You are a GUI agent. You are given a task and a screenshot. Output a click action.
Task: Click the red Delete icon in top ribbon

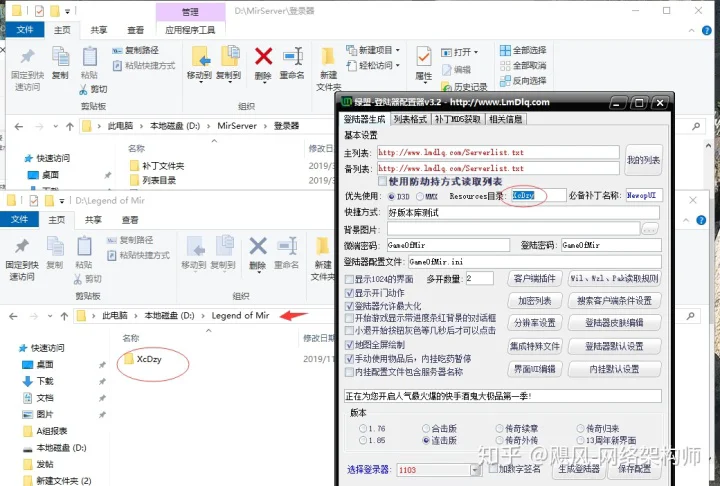pyautogui.click(x=263, y=62)
